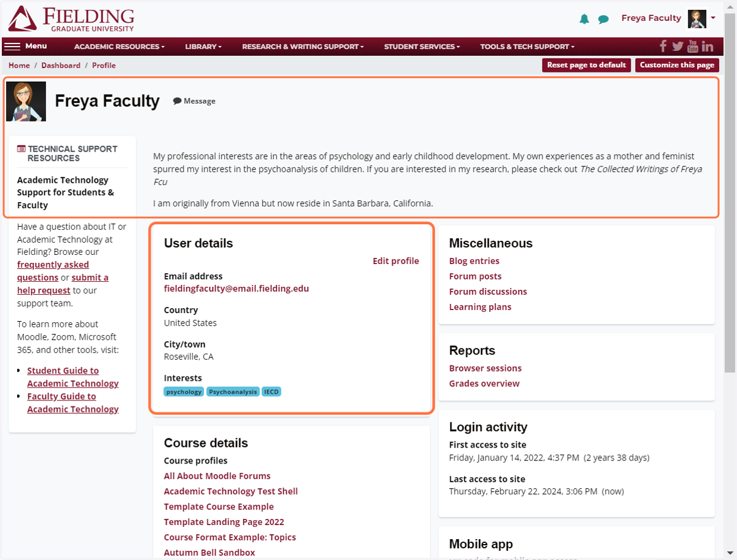Click the hamburger Menu icon
This screenshot has width=737, height=560.
(x=12, y=46)
